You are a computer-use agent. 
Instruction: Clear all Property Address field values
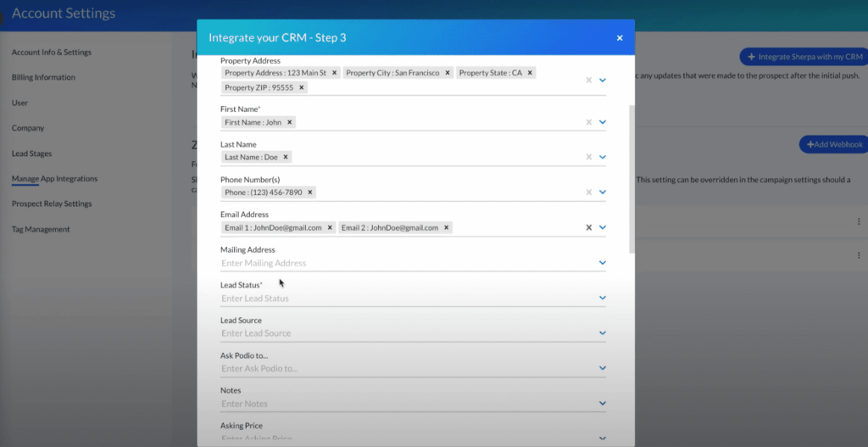coord(589,80)
